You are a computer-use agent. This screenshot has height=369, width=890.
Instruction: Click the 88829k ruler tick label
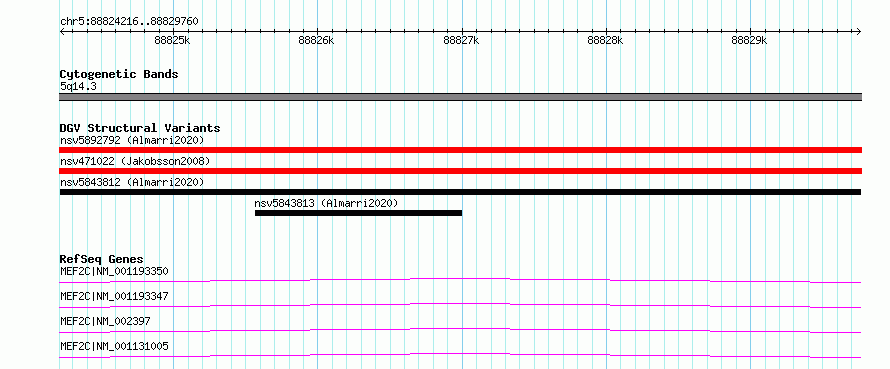[x=749, y=40]
